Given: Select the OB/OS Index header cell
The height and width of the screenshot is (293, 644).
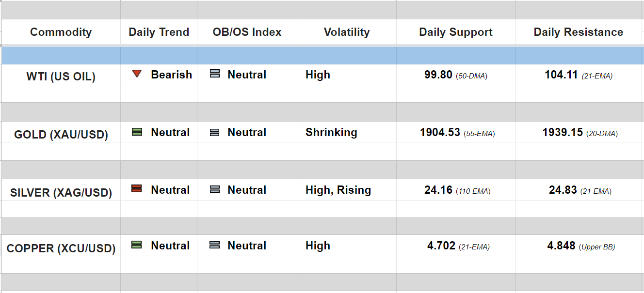Looking at the screenshot, I should click(x=247, y=32).
